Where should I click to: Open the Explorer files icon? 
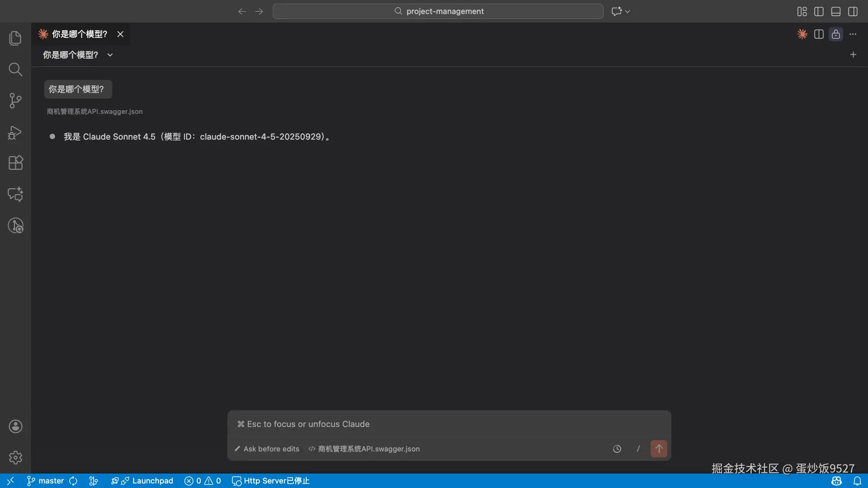pos(15,38)
